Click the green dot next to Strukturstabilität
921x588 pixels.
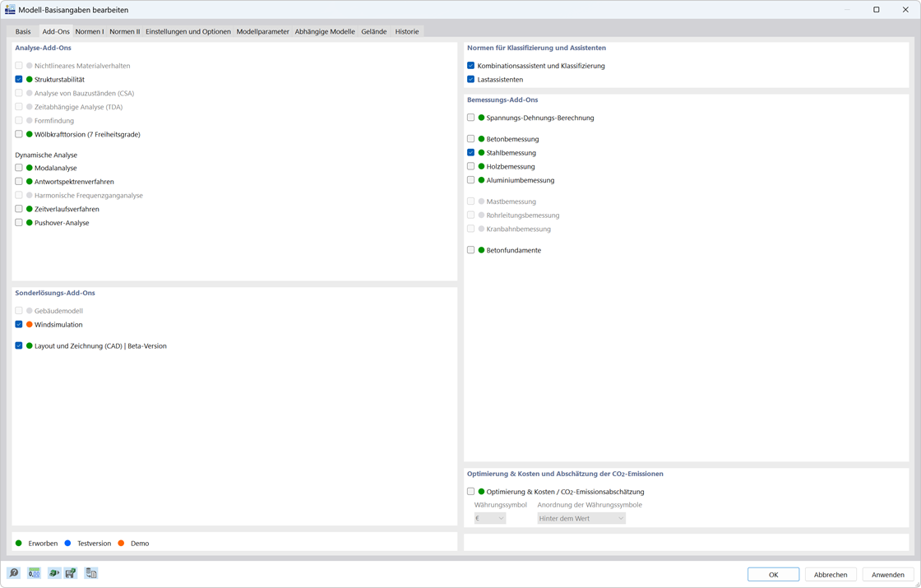(28, 79)
